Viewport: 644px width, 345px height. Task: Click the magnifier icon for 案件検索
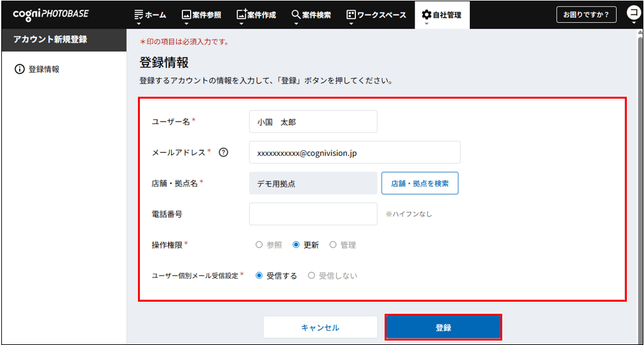[296, 15]
